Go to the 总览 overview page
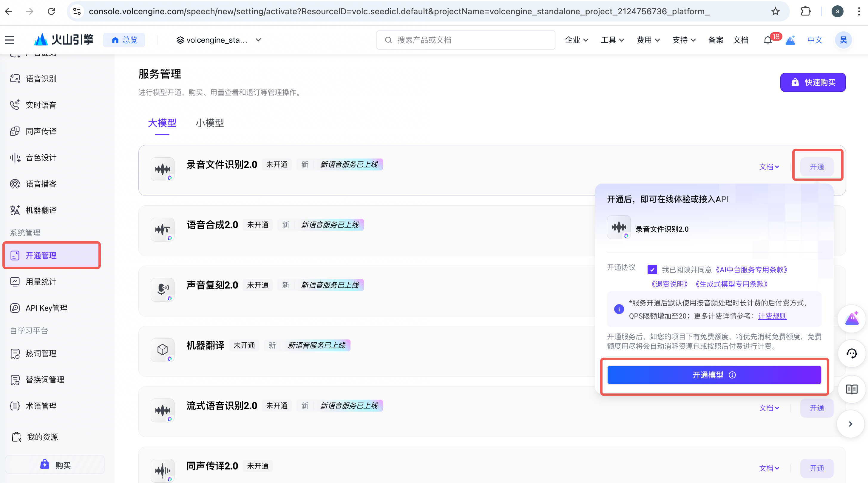Image resolution: width=868 pixels, height=483 pixels. [x=124, y=40]
